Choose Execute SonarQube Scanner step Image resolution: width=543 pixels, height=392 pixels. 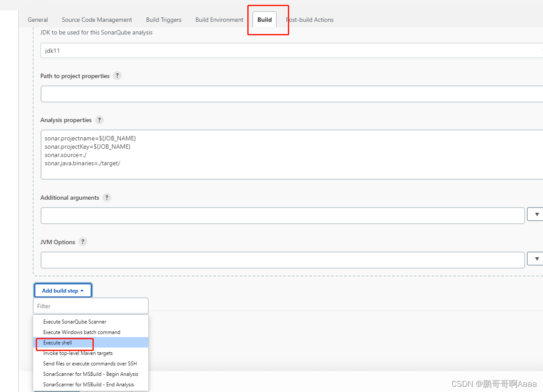click(x=91, y=322)
